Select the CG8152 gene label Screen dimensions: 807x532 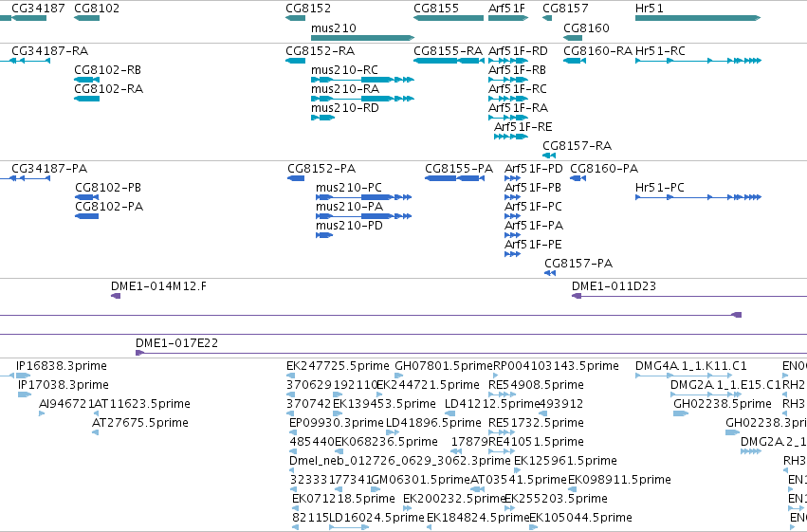(x=308, y=9)
